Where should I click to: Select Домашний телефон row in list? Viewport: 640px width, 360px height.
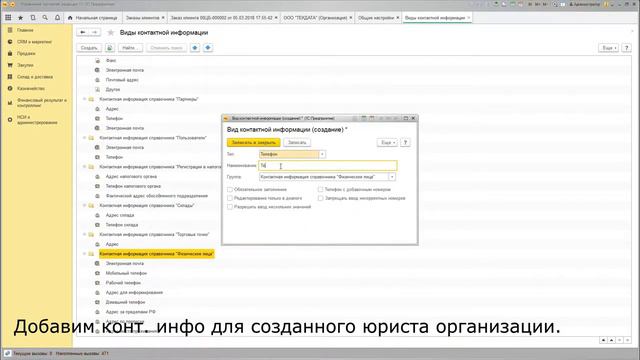click(125, 302)
